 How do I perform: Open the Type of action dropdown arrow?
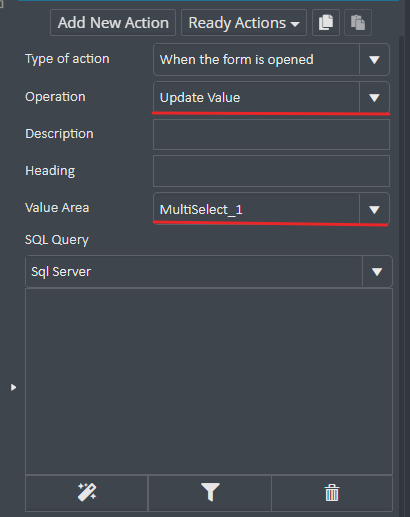pyautogui.click(x=374, y=60)
